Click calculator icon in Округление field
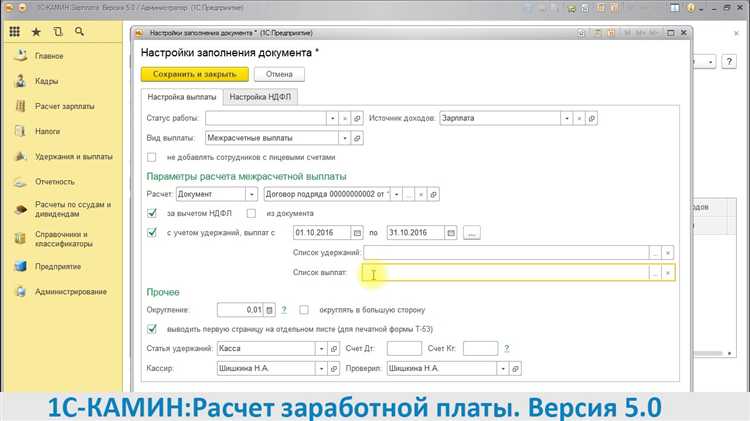 (268, 310)
